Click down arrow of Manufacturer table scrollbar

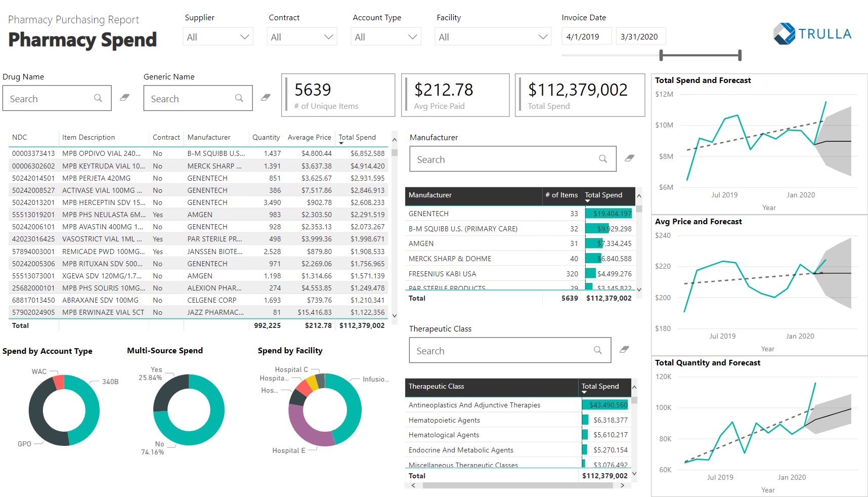click(x=639, y=289)
